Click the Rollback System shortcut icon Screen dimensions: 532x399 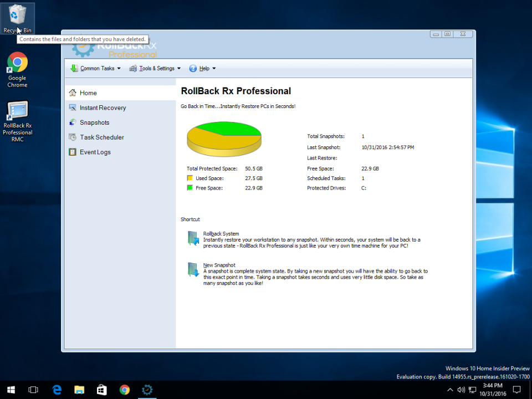point(193,238)
